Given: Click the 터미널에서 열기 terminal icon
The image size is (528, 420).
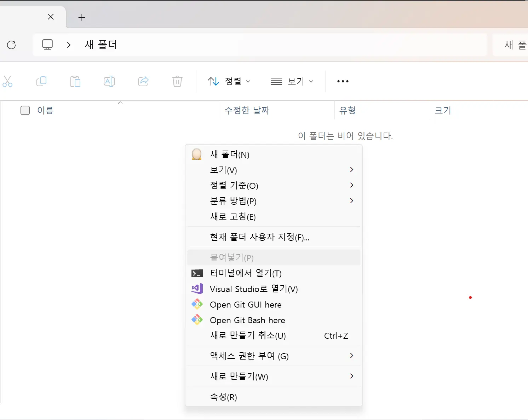Looking at the screenshot, I should point(197,273).
